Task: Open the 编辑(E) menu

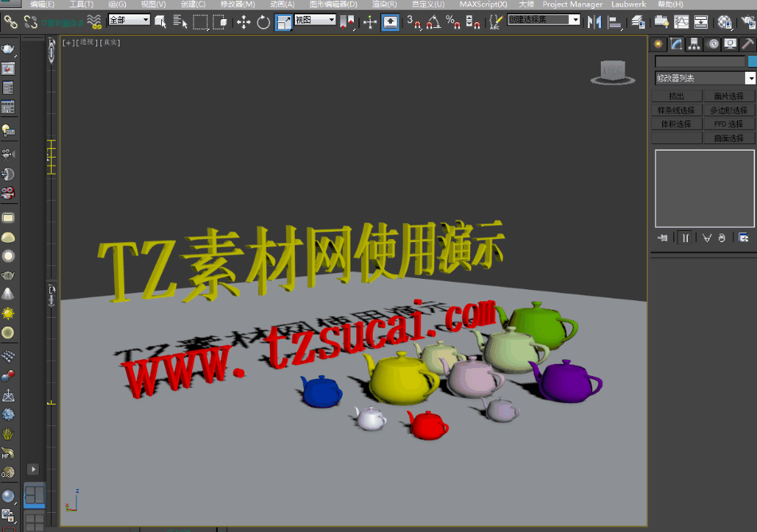Action: pos(42,4)
